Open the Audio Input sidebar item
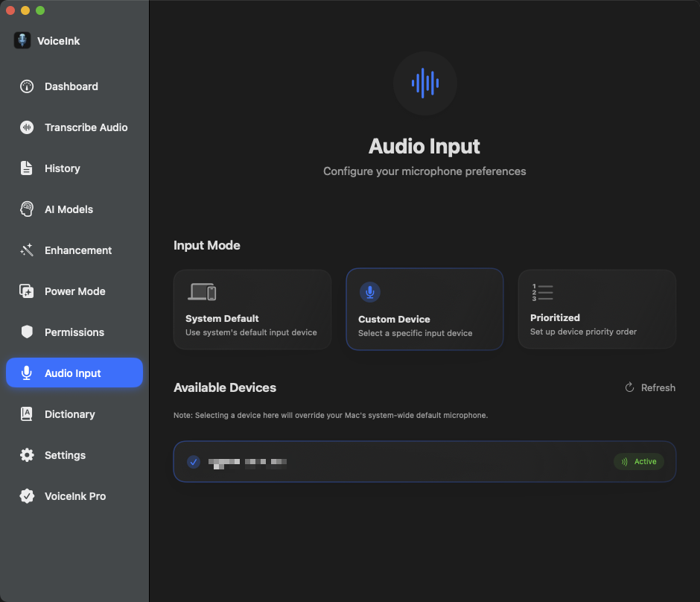This screenshot has height=602, width=700. (x=74, y=373)
